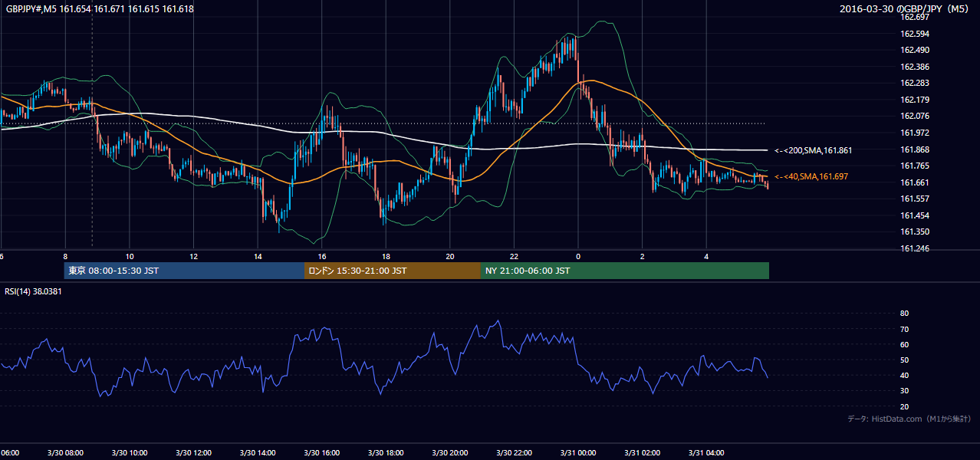Viewport: 980px width, 460px height.
Task: Click price axis value 161.661
Action: point(914,182)
